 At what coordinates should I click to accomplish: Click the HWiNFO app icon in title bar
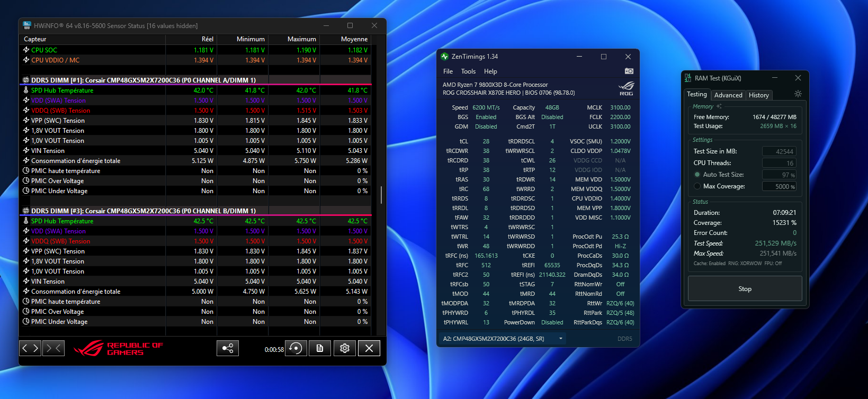(x=27, y=25)
